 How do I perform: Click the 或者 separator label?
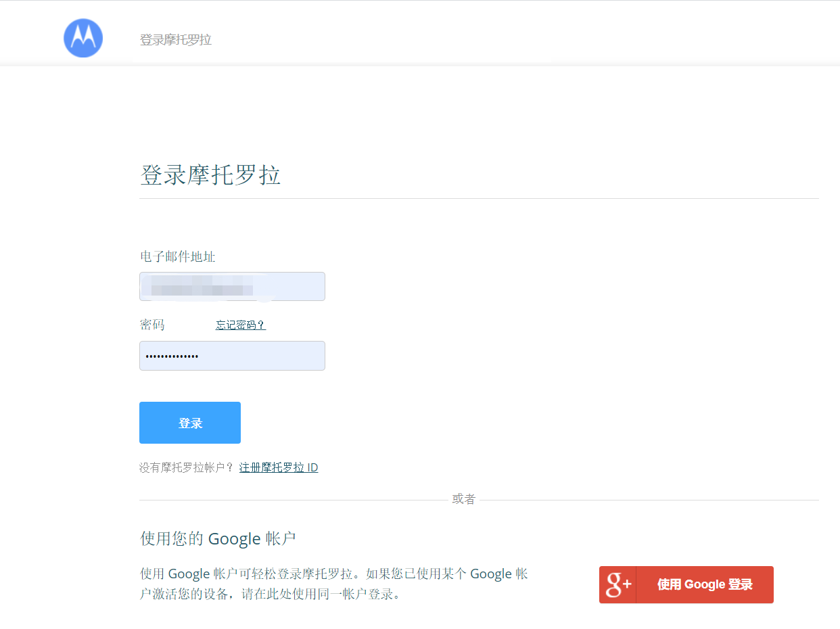click(x=464, y=499)
